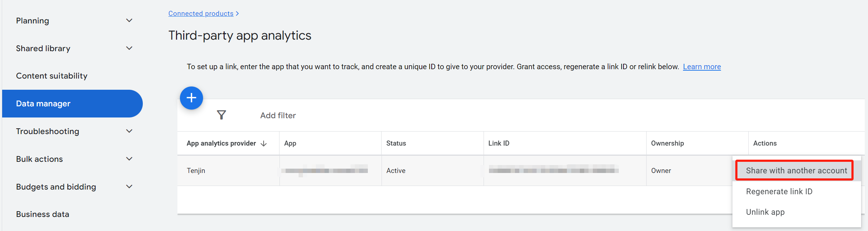868x231 pixels.
Task: Navigate to Business data
Action: coord(42,214)
